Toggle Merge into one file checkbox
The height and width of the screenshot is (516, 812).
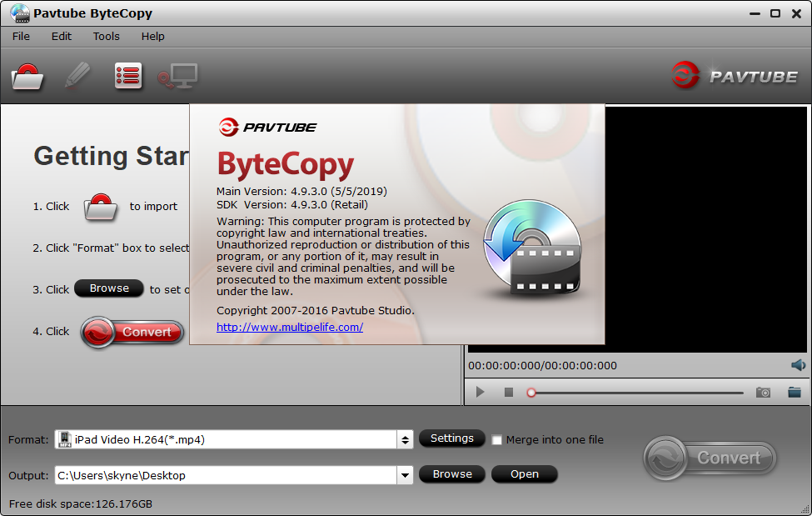pyautogui.click(x=496, y=440)
